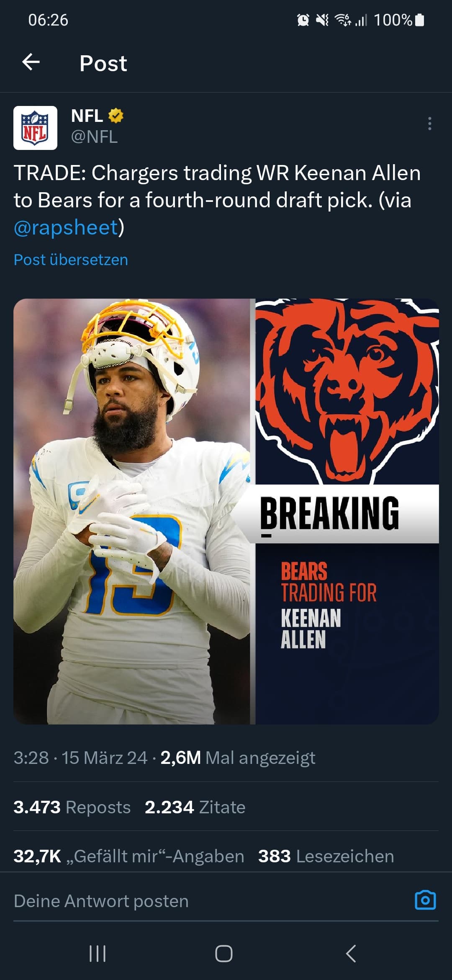The height and width of the screenshot is (980, 452).
Task: Tap the Android recent apps button
Action: tap(98, 954)
